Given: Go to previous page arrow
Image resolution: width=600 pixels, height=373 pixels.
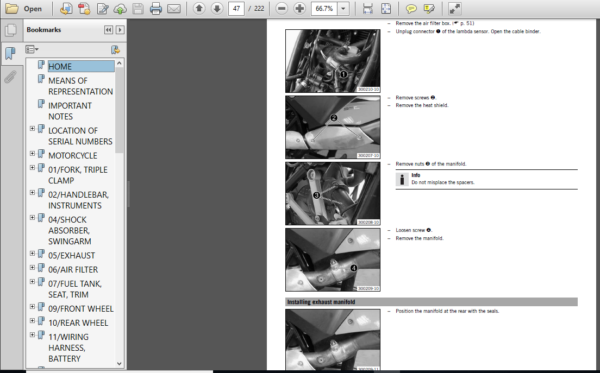Looking at the screenshot, I should (199, 8).
